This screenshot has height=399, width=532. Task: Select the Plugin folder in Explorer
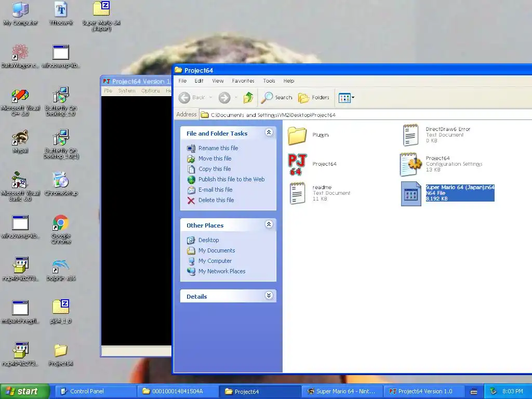[x=308, y=136]
